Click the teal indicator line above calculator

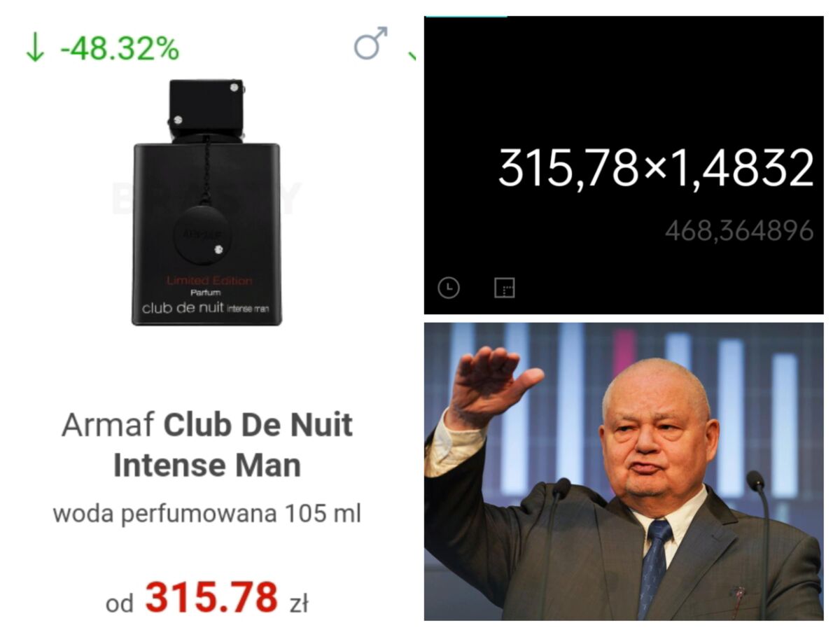click(x=466, y=16)
